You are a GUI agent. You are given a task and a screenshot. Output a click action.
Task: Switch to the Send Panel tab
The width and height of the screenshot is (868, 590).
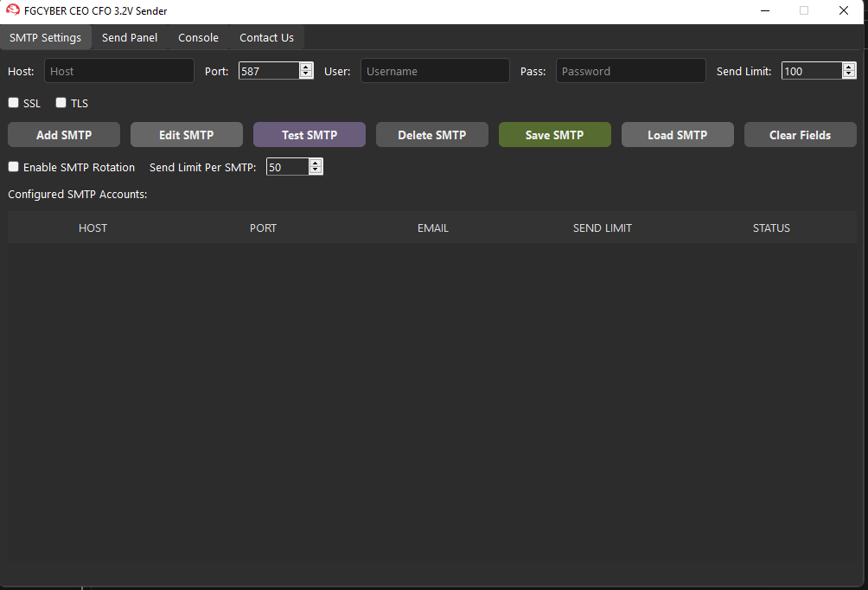(x=130, y=37)
